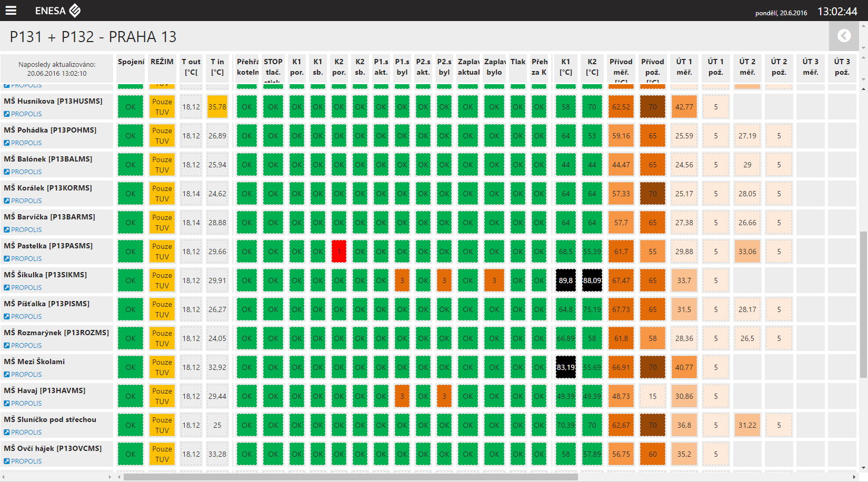Click the clock 13:02:44

[x=837, y=11]
